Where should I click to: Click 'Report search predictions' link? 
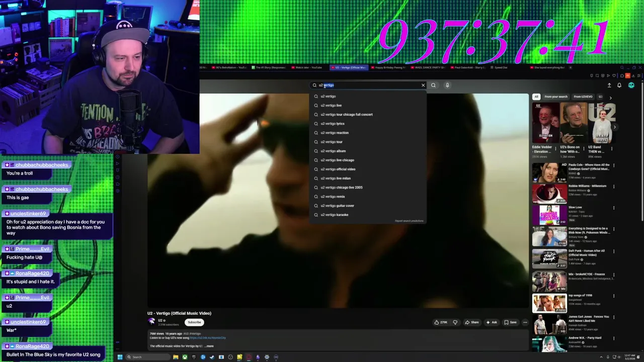pos(409,221)
